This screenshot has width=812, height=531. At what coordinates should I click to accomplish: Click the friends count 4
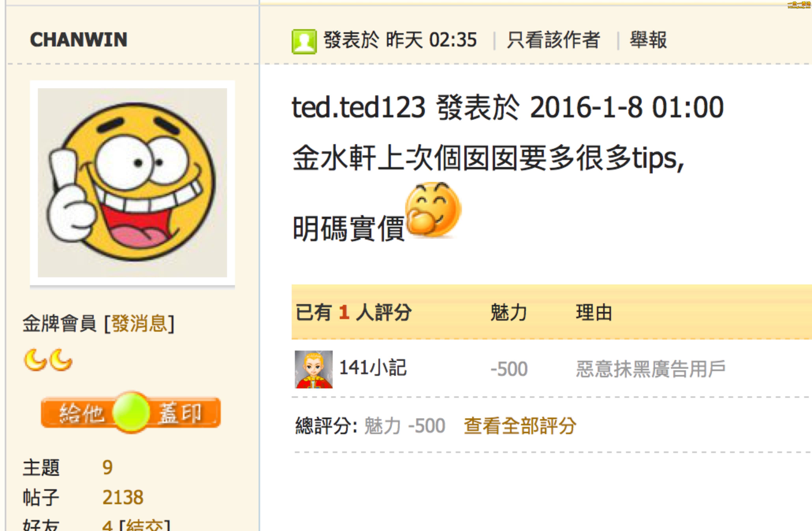point(107,525)
